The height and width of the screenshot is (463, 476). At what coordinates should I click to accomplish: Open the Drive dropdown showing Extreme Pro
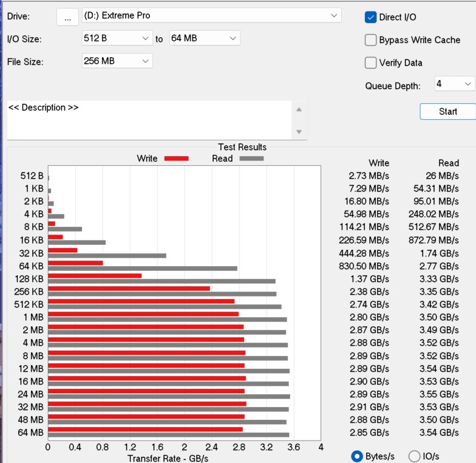point(211,16)
